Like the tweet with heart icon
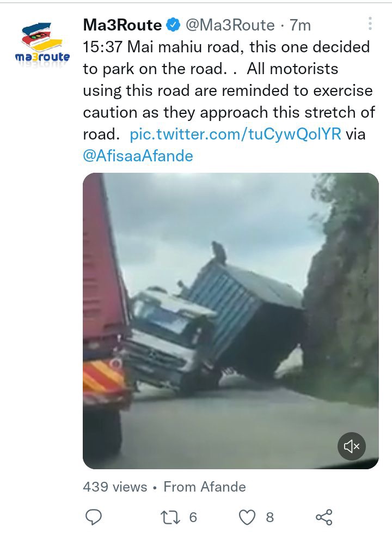This screenshot has width=392, height=539. pos(247,517)
